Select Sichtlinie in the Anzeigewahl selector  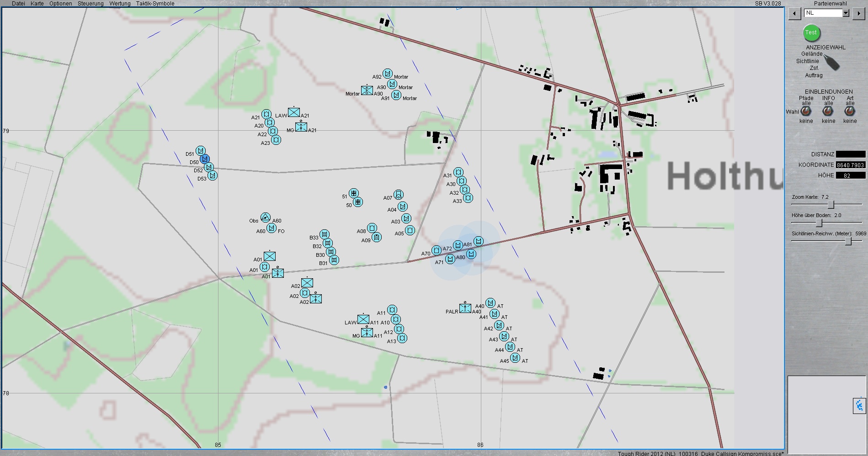807,61
